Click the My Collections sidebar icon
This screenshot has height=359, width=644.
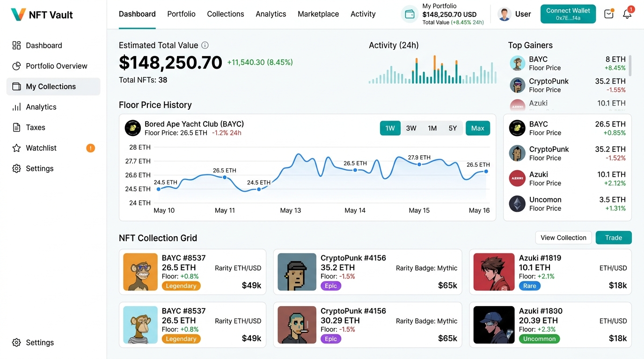pyautogui.click(x=16, y=86)
